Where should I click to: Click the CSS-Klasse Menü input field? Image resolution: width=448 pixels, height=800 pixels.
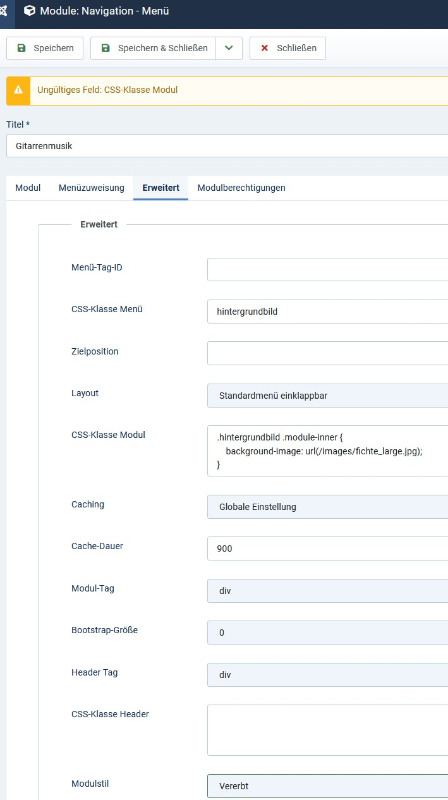pos(328,311)
